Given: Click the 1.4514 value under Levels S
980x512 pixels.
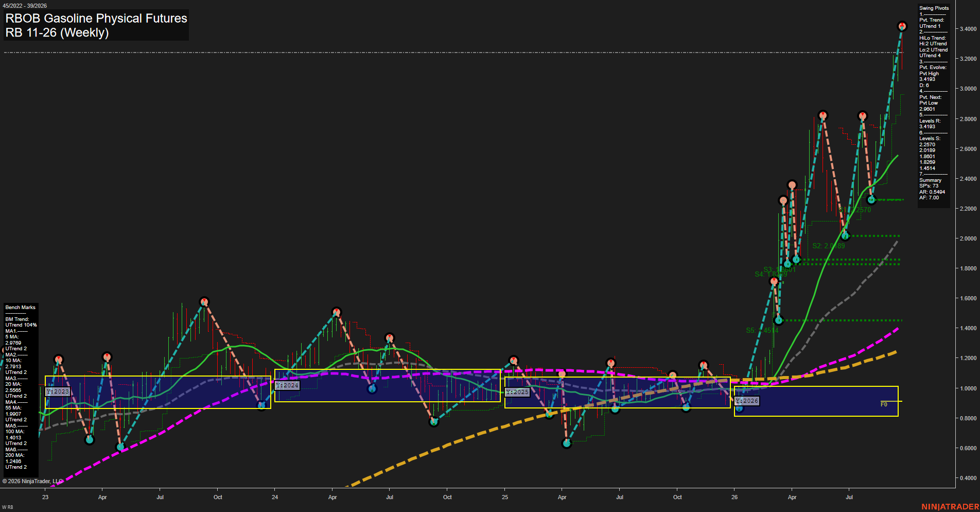Looking at the screenshot, I should [927, 168].
